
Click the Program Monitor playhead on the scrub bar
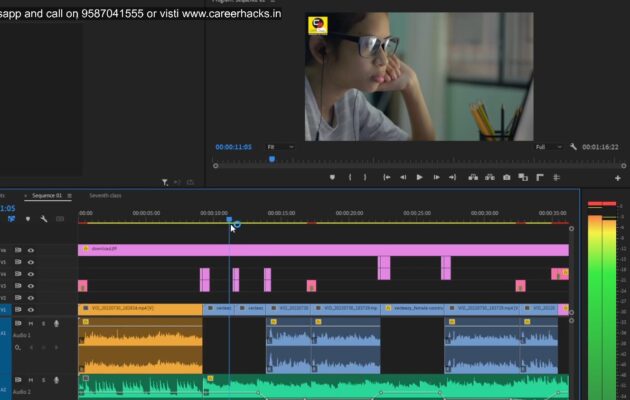click(x=271, y=158)
